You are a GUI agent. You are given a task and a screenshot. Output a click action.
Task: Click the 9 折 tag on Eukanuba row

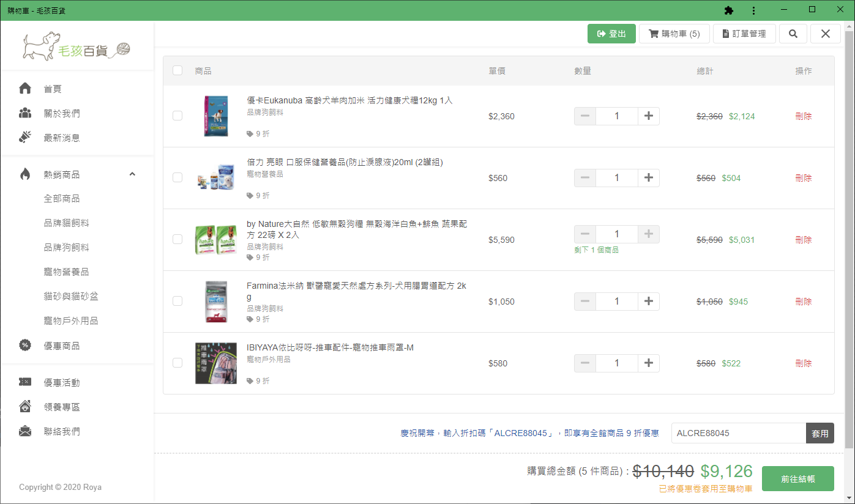[x=258, y=134]
